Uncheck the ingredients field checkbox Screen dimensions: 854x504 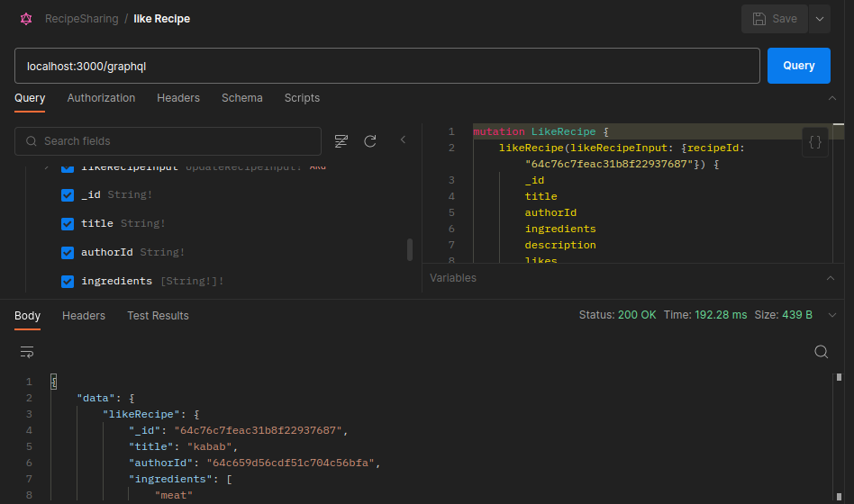pyautogui.click(x=68, y=282)
